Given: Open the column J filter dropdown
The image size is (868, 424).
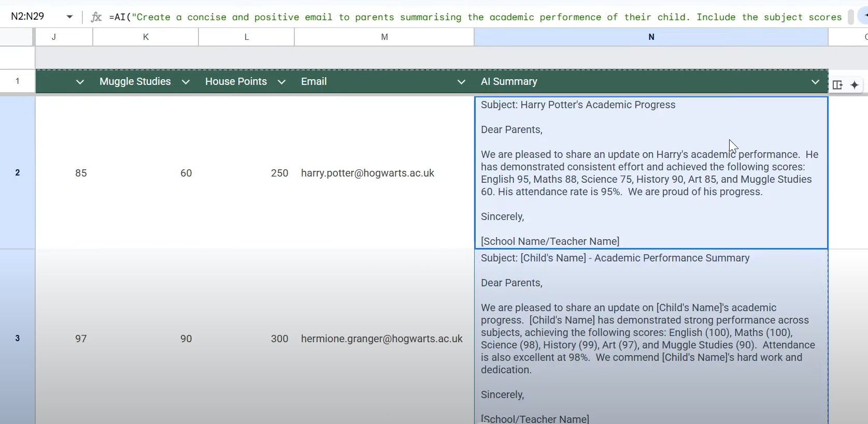Looking at the screenshot, I should pyautogui.click(x=80, y=82).
